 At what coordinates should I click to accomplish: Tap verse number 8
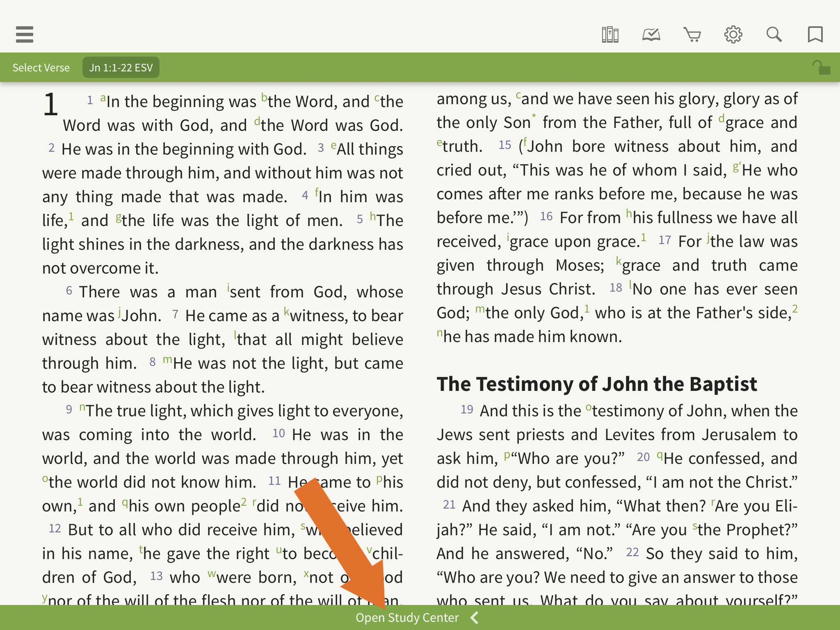click(153, 362)
